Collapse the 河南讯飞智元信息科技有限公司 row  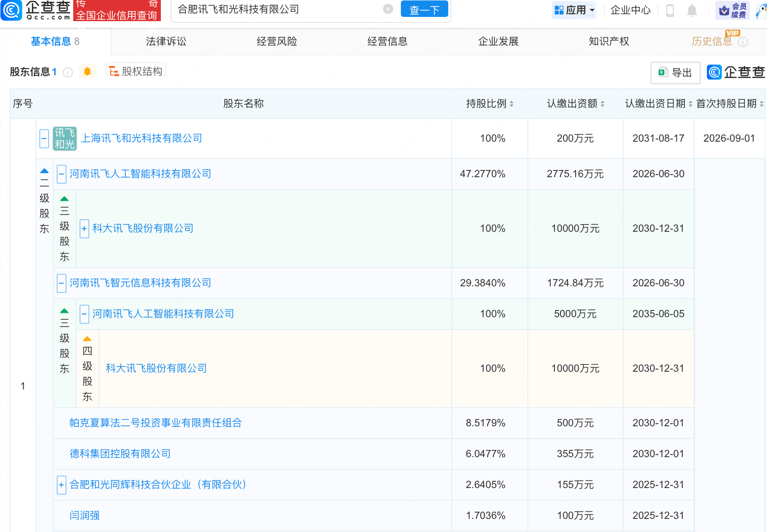coord(61,283)
